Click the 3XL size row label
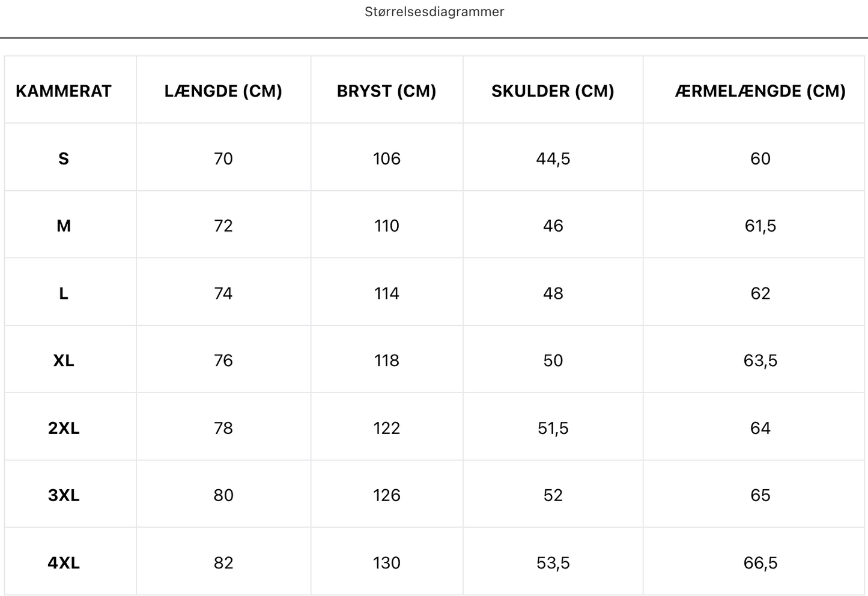 click(x=64, y=495)
